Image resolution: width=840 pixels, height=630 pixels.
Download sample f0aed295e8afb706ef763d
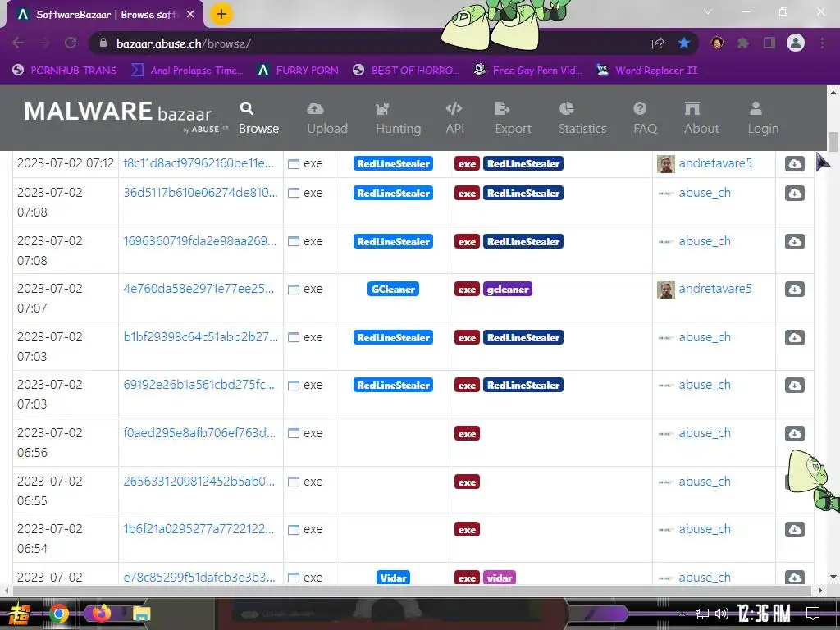click(x=794, y=433)
